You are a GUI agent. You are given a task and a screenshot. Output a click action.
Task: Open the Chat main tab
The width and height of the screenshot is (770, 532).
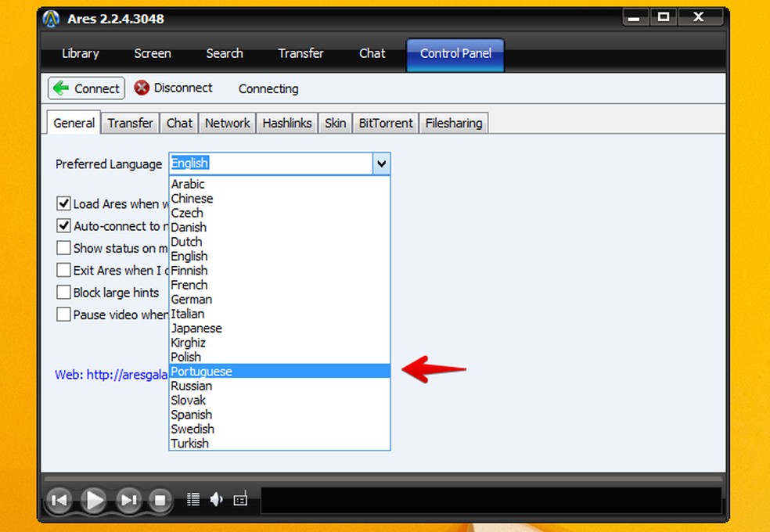tap(372, 53)
